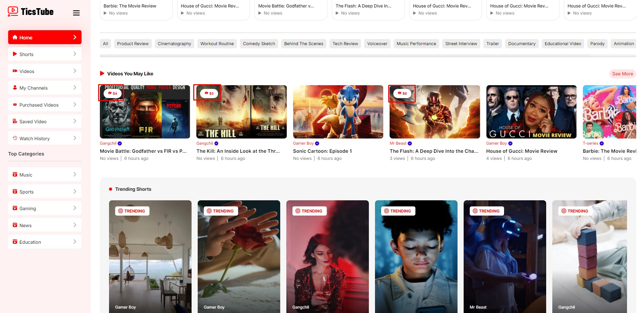Select the Documentary category tab
The image size is (644, 313).
pos(521,44)
